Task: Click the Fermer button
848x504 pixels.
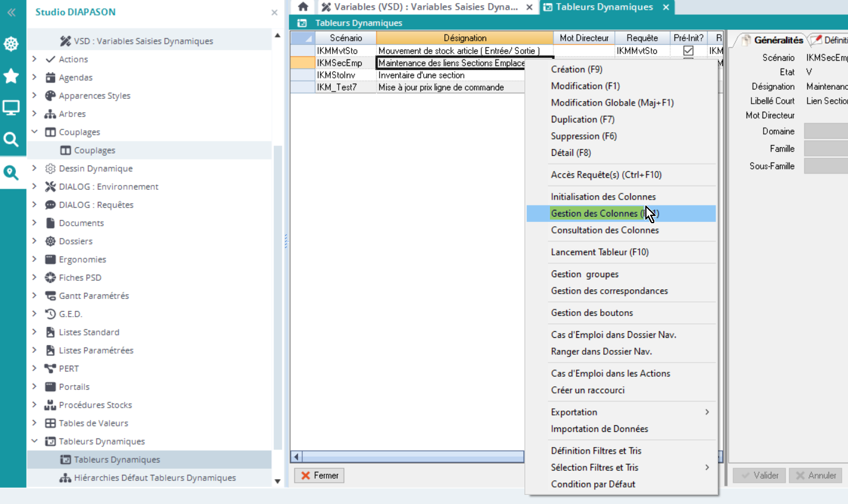Action: 319,475
